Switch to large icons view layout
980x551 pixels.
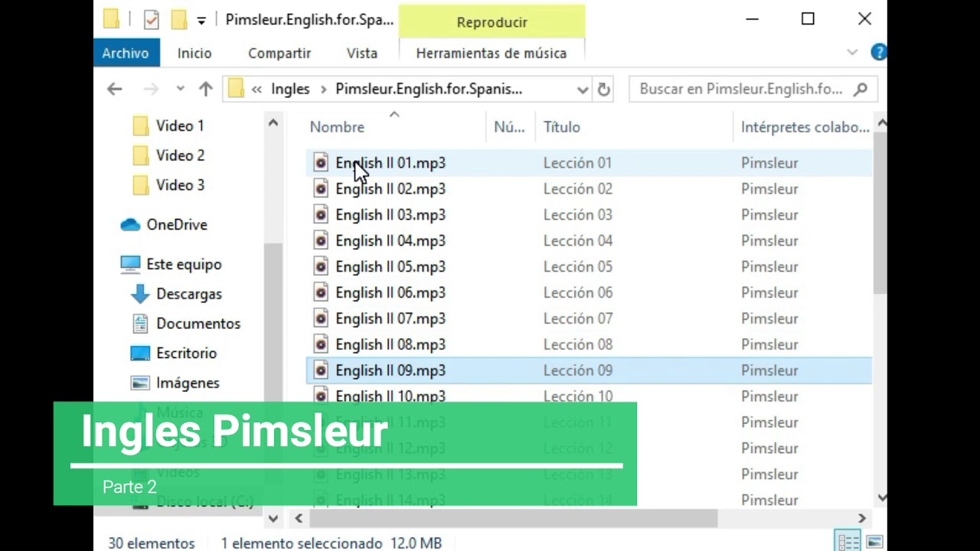(874, 542)
